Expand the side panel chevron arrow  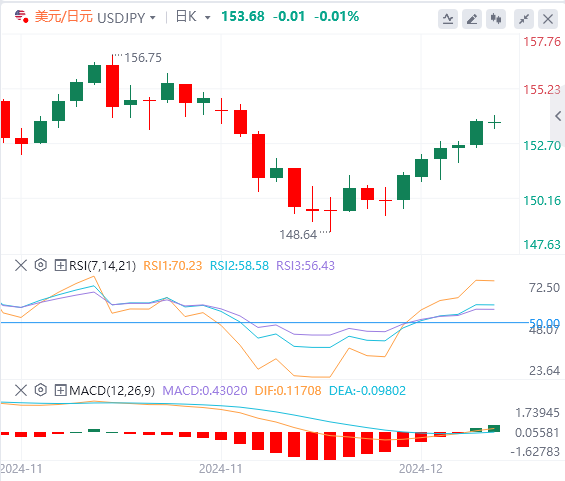tap(558, 116)
